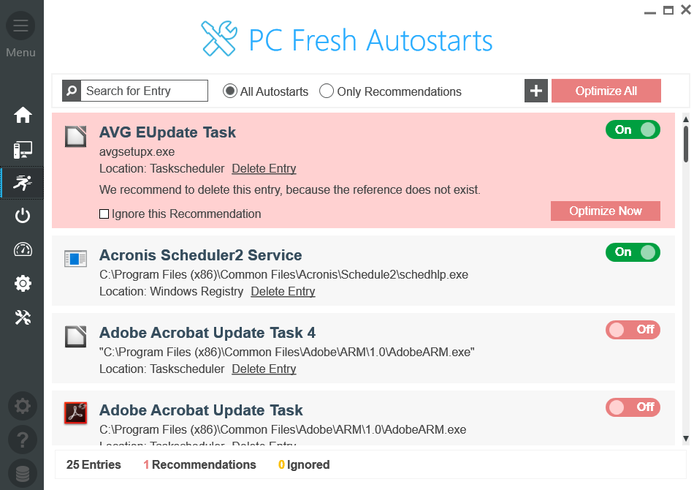This screenshot has height=490, width=694.
Task: Open the white gear sidebar icon
Action: point(22,284)
